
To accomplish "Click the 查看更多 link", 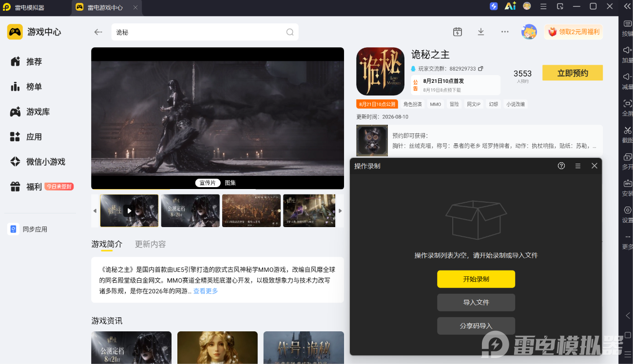I will [x=206, y=291].
